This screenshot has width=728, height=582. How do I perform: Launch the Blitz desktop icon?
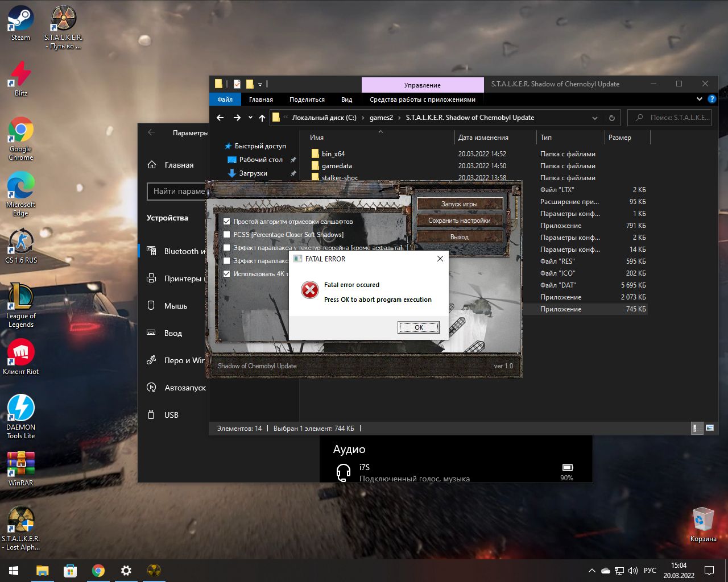coord(20,79)
